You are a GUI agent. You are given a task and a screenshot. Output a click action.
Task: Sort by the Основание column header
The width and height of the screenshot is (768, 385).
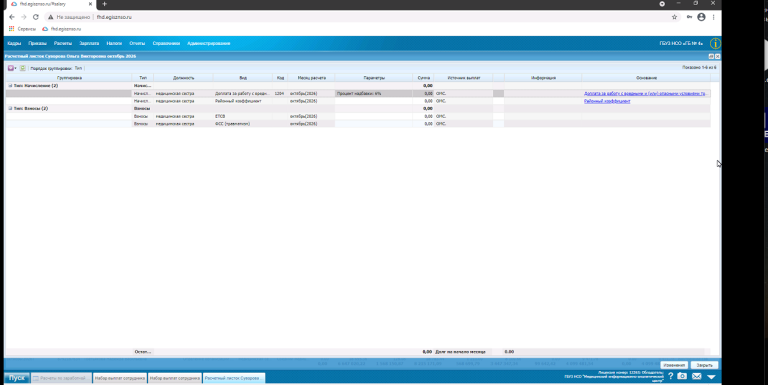tap(647, 78)
